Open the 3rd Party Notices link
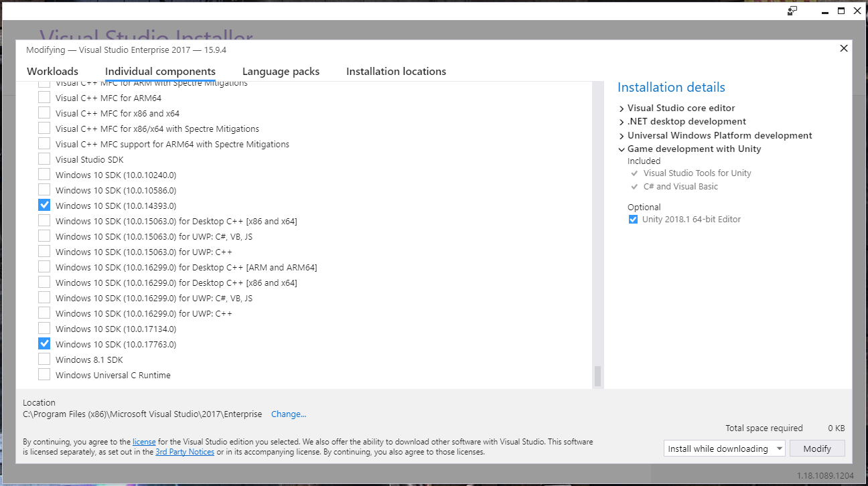The height and width of the screenshot is (486, 868). pos(185,452)
